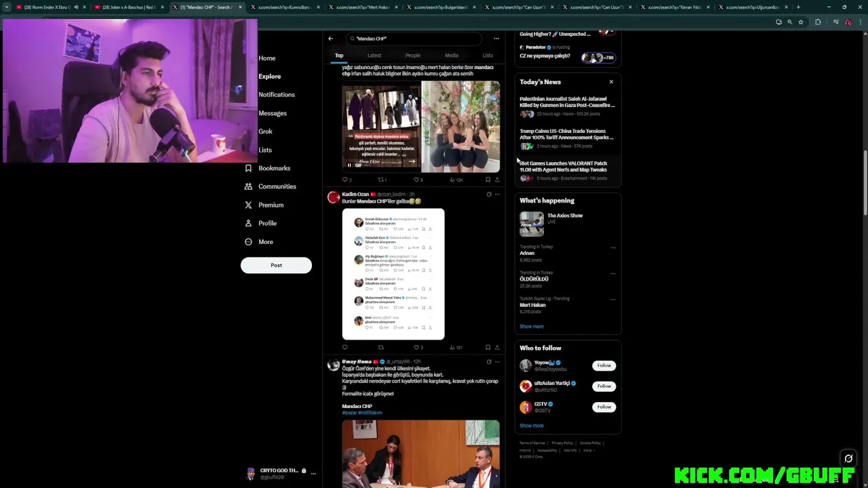This screenshot has width=868, height=488.
Task: Open Messages in the sidebar
Action: [273, 113]
